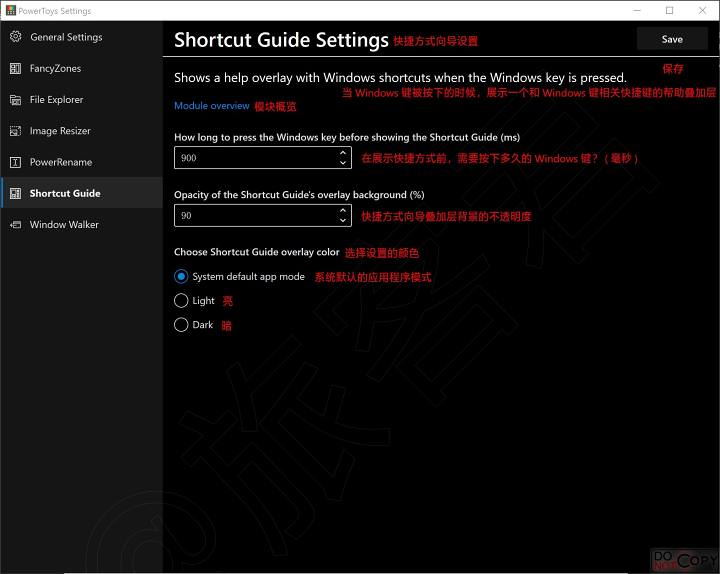This screenshot has height=574, width=720.
Task: Open General Settings page
Action: (82, 37)
